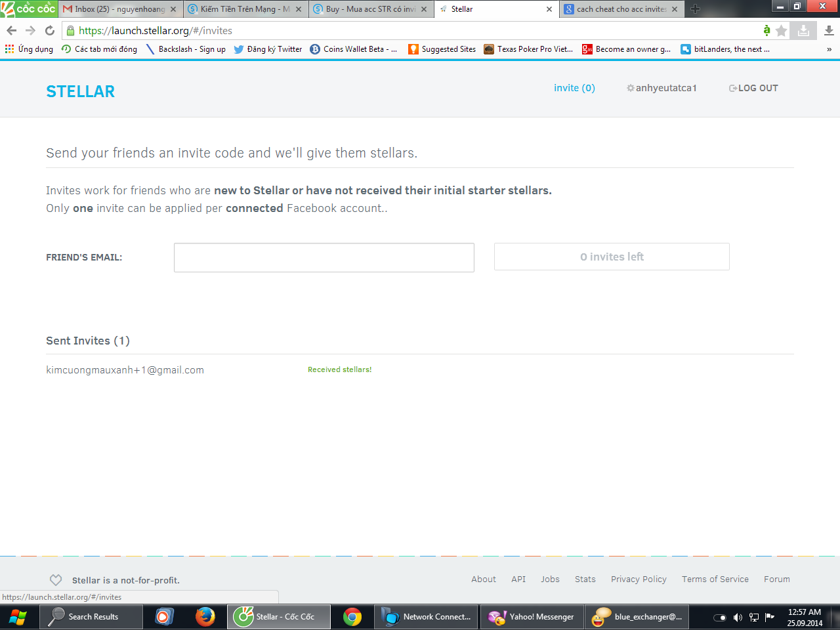Open the Privacy Policy link
The image size is (840, 630).
639,579
